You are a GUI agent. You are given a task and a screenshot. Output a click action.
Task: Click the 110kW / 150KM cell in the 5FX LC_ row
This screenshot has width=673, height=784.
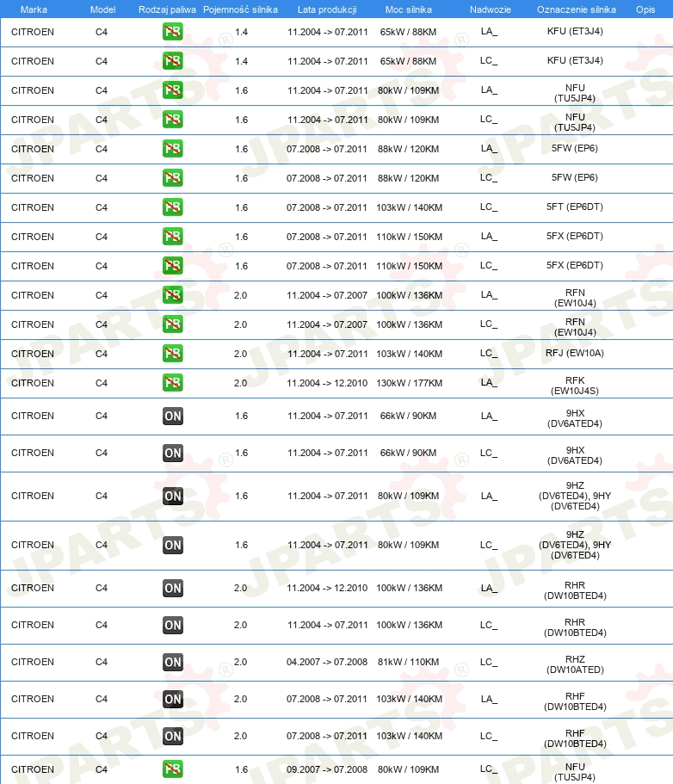(x=409, y=266)
